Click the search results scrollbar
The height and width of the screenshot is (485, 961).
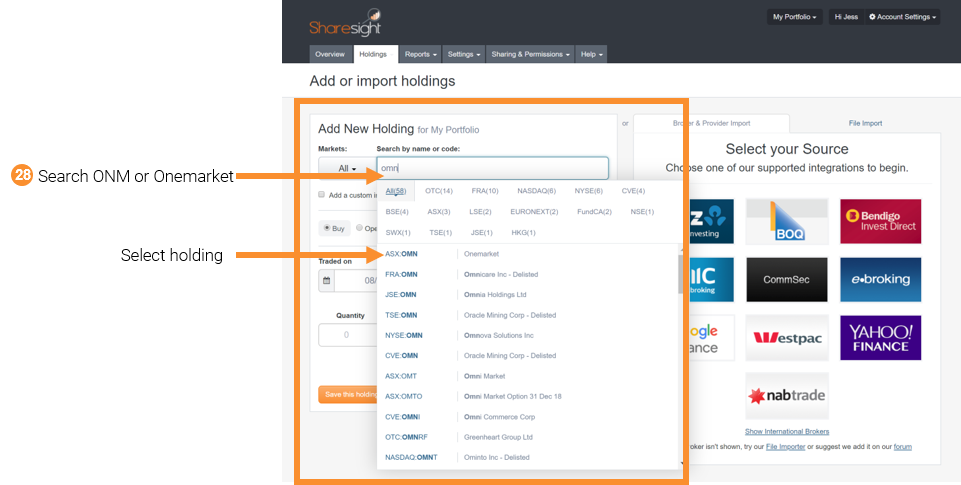[680, 274]
